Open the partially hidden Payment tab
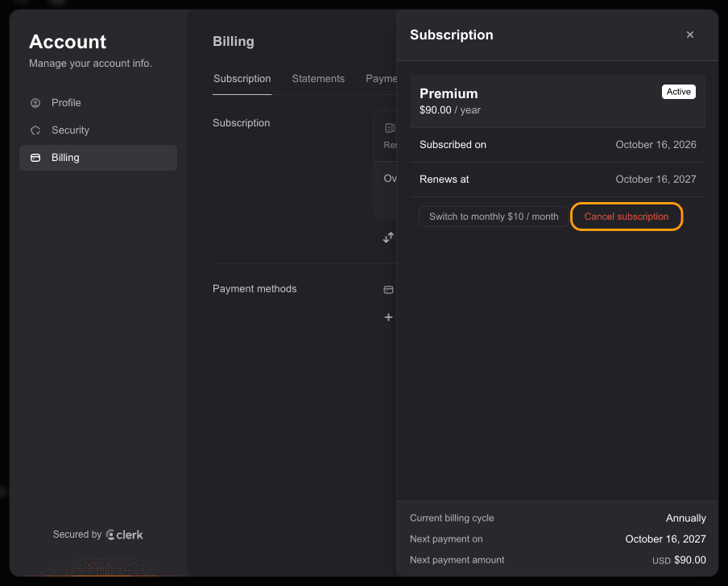The height and width of the screenshot is (586, 728). [x=381, y=79]
